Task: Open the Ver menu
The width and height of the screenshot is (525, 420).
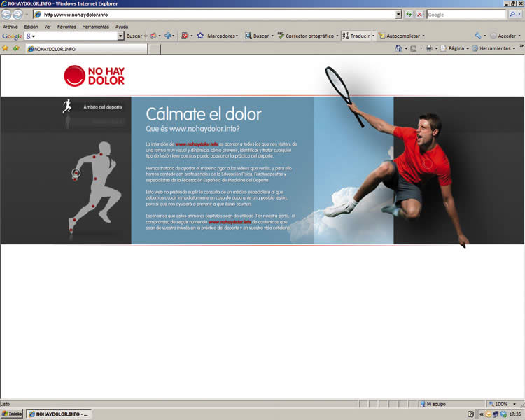Action: (48, 27)
